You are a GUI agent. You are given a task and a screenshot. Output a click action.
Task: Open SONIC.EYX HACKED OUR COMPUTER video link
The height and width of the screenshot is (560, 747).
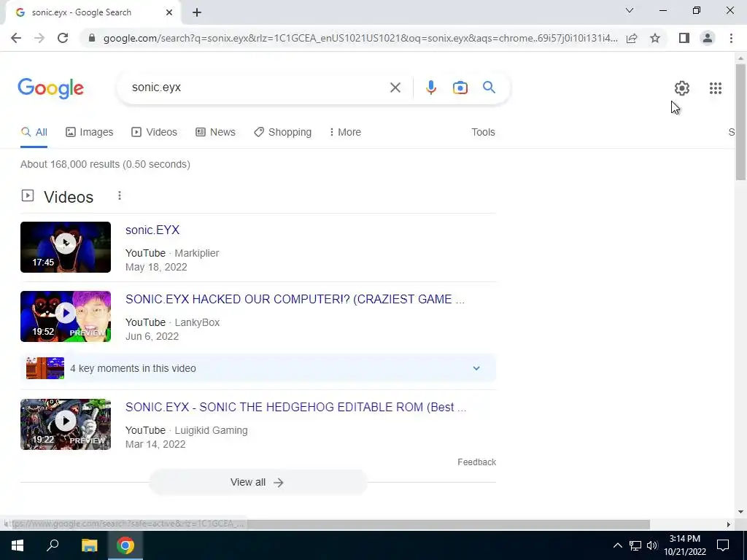[295, 299]
